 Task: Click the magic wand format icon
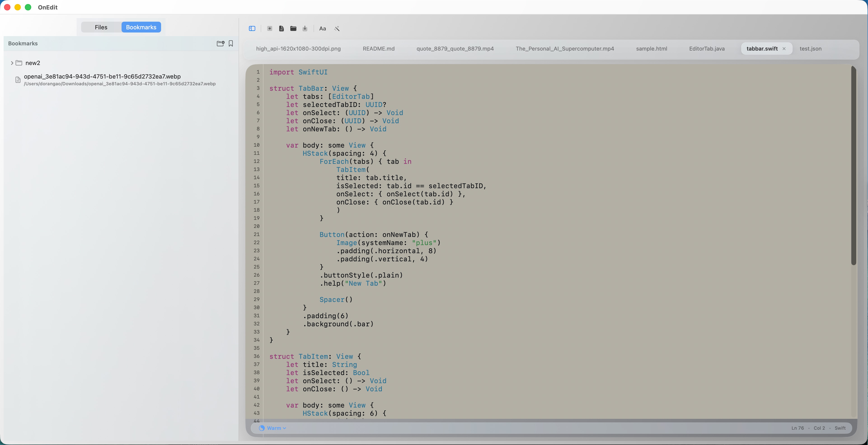[337, 29]
